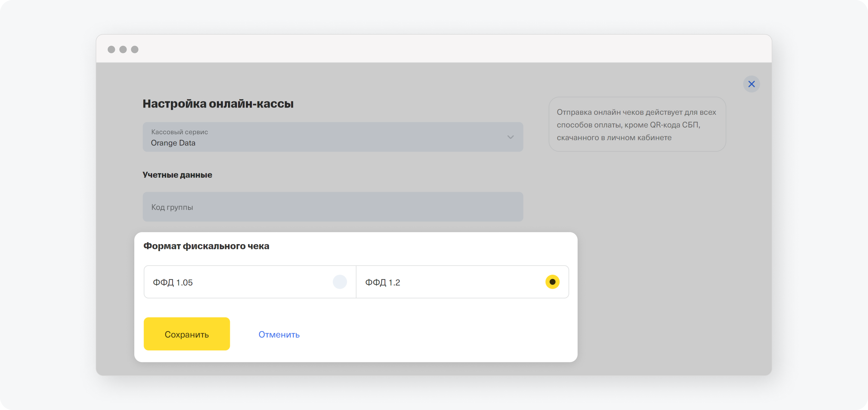
Task: Click the info note about online receipts
Action: coord(637,125)
